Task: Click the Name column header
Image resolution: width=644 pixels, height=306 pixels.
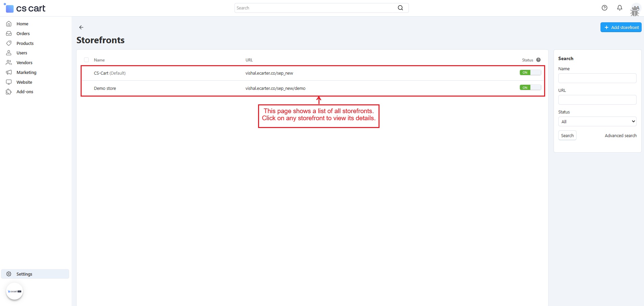Action: point(99,60)
